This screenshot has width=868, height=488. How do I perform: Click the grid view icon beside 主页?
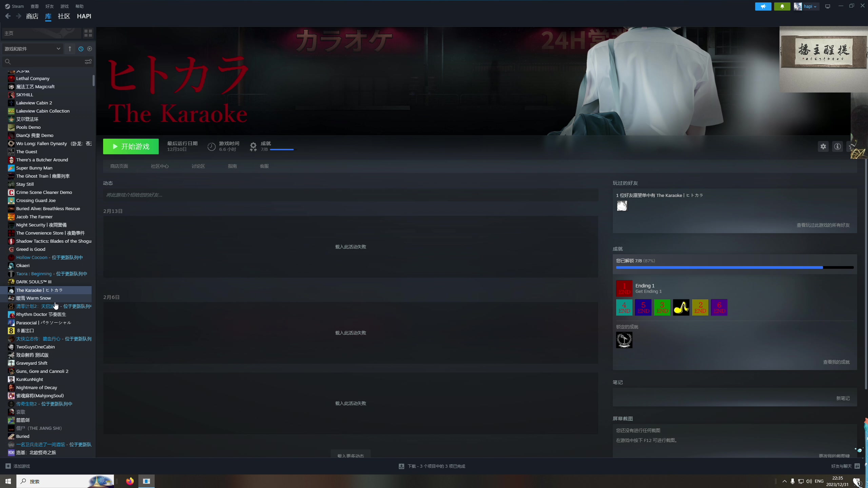[x=88, y=33]
